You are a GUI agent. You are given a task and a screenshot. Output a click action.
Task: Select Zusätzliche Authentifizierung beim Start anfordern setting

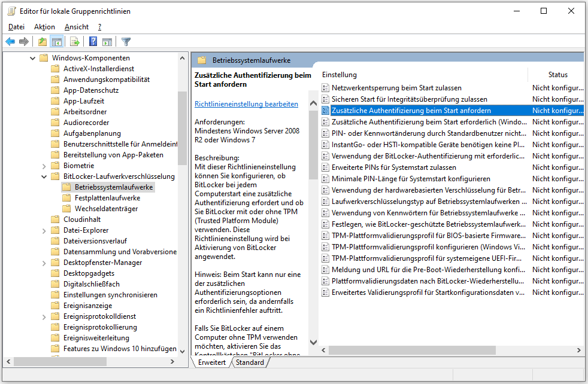point(411,111)
